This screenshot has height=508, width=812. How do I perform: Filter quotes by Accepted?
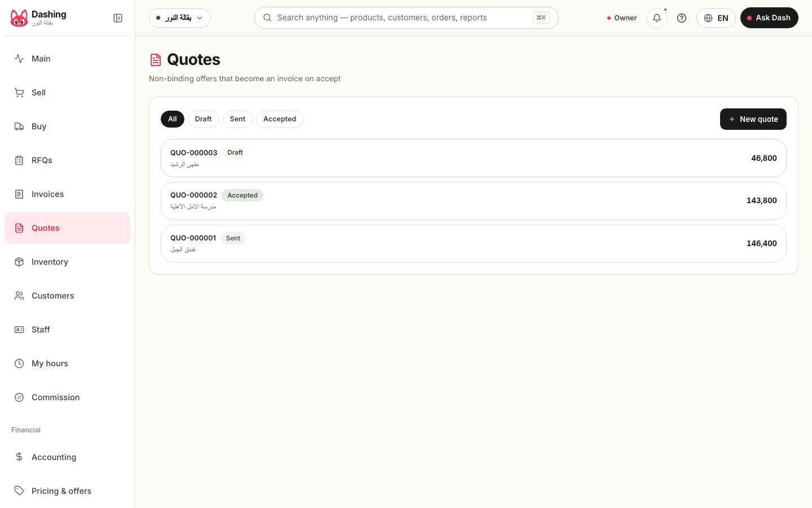(280, 119)
